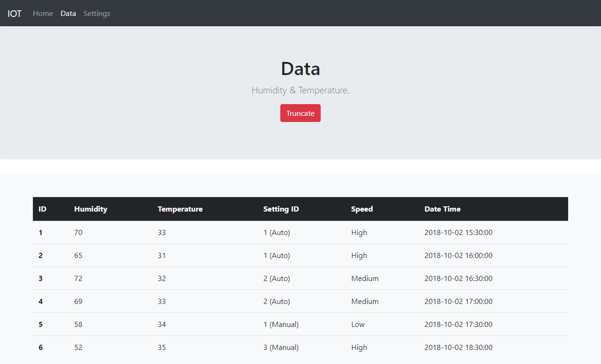Click temperature 33 in row 4

tap(162, 301)
